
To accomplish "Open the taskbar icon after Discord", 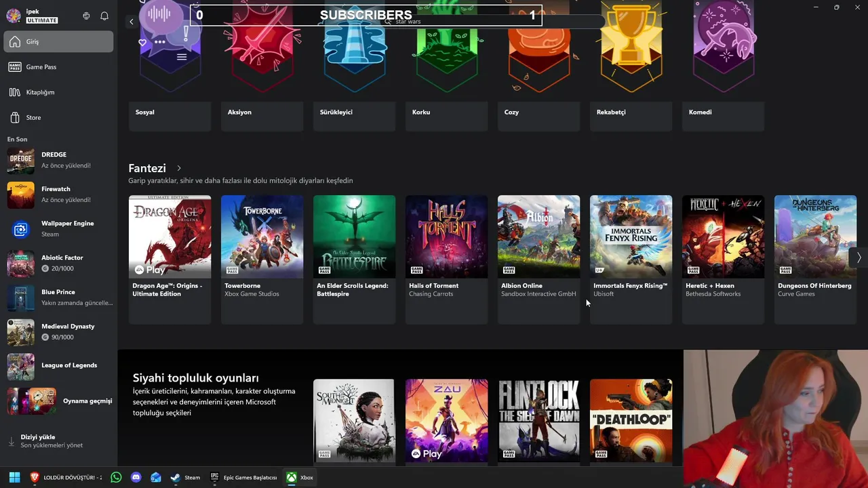I will click(156, 477).
